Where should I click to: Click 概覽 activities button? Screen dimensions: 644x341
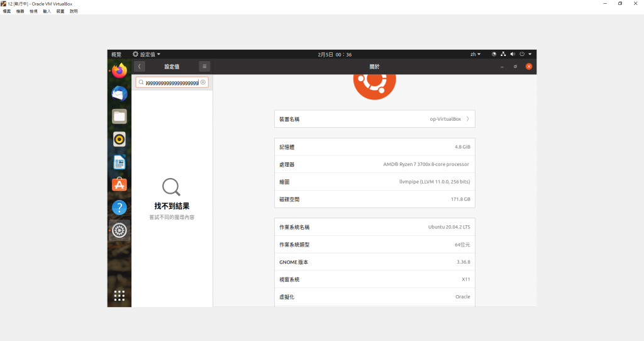[x=116, y=54]
